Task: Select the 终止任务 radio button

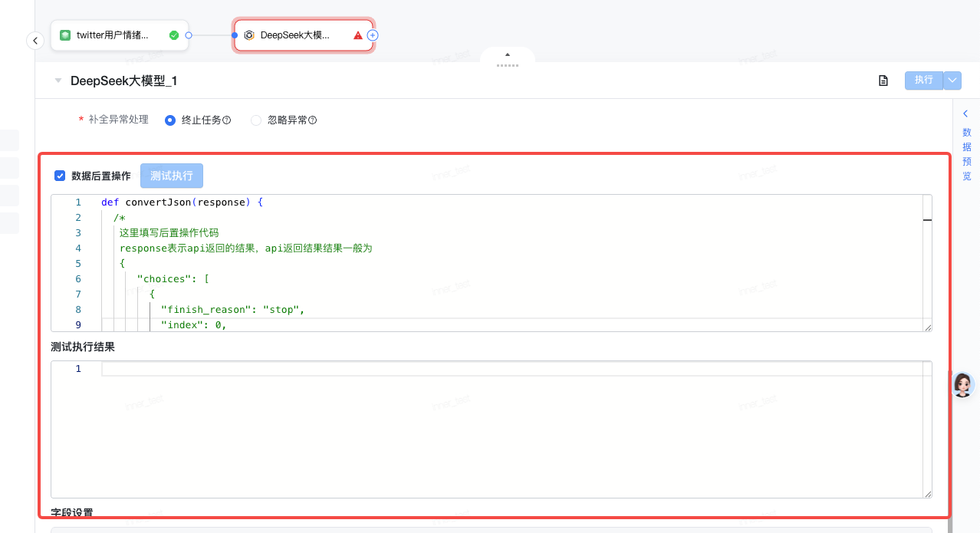Action: coord(170,120)
